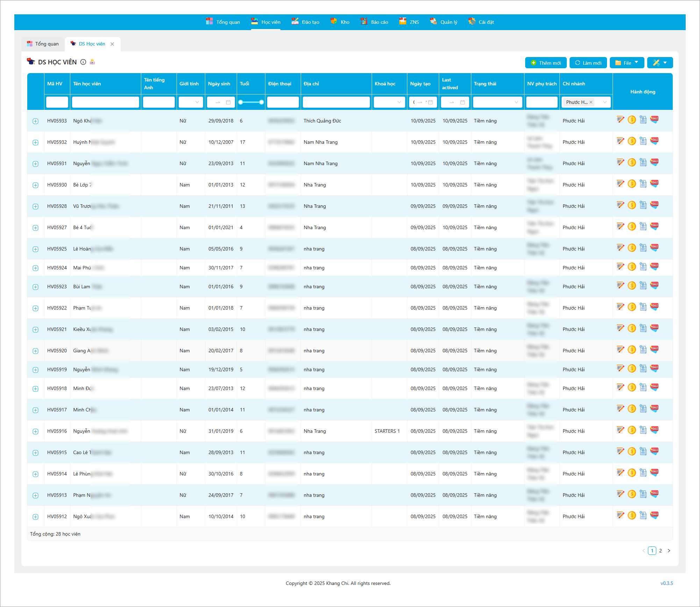
Task: Click the edit pencil icon for HV05933
Action: [620, 120]
